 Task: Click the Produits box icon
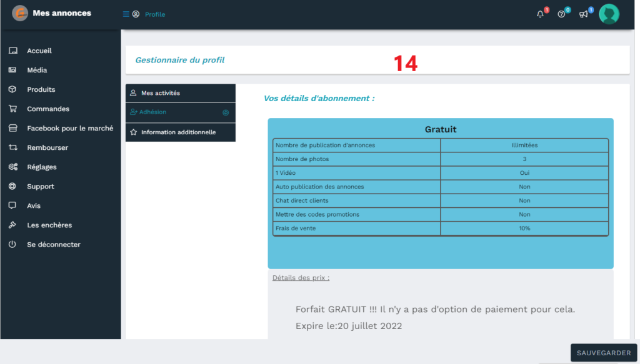tap(12, 89)
